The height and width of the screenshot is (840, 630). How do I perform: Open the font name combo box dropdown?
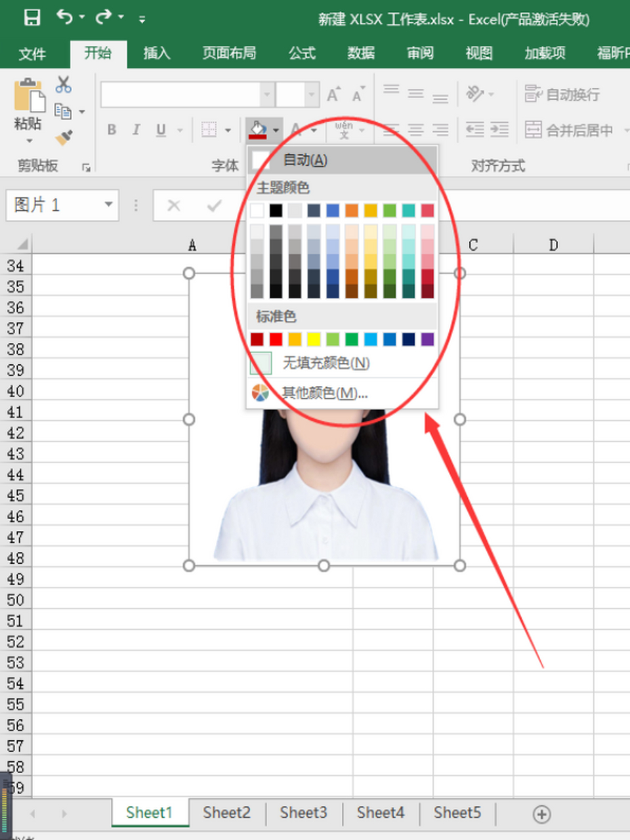267,94
